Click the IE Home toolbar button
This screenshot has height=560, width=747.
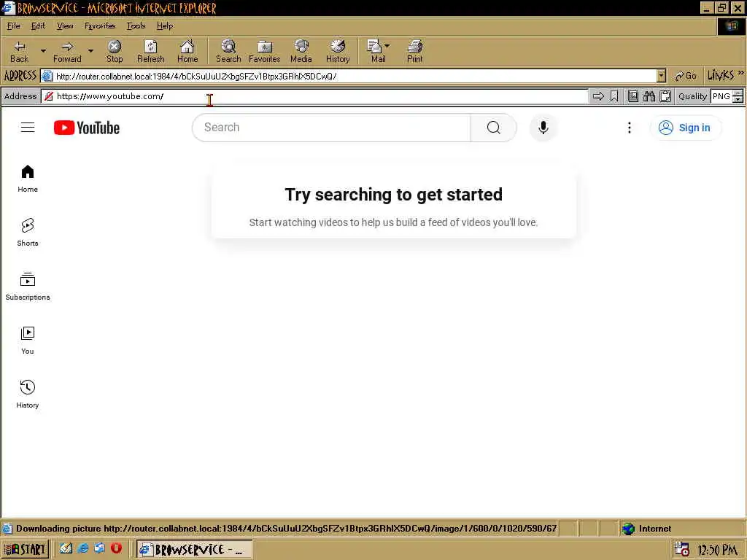click(x=187, y=52)
